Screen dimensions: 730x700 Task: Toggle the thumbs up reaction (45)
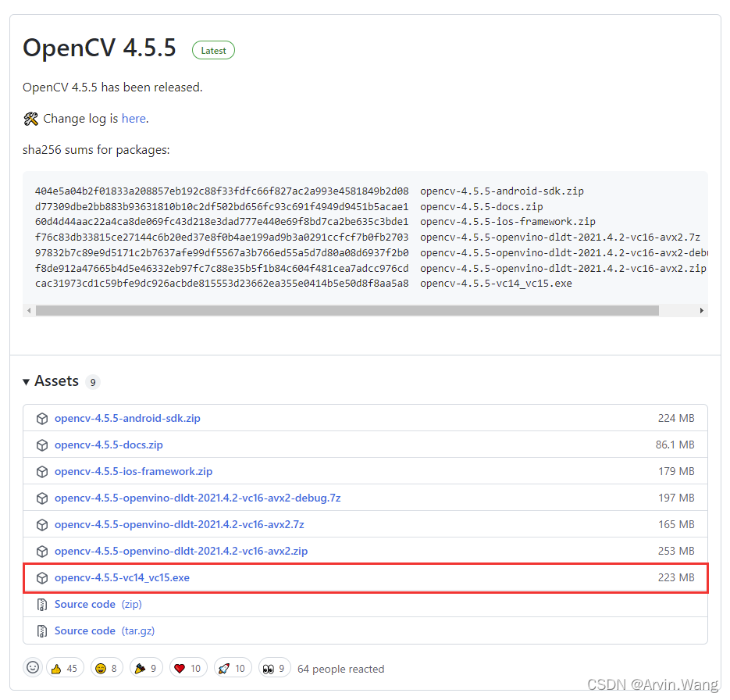point(65,668)
